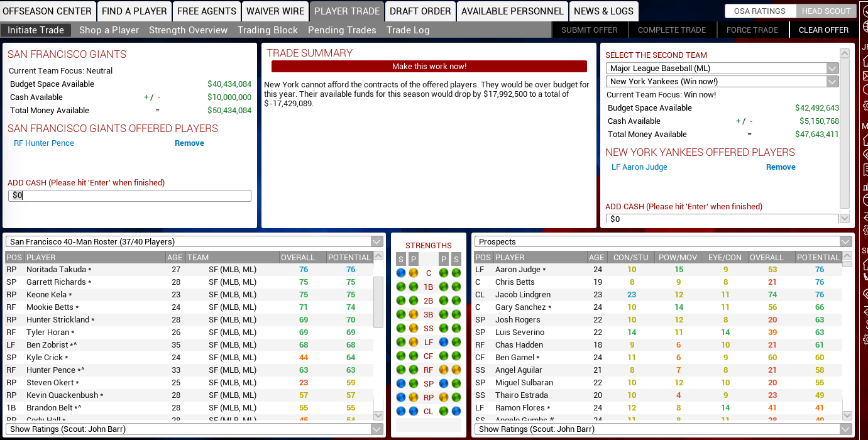Open the Trade Log subtab
868x440 pixels.
[408, 30]
